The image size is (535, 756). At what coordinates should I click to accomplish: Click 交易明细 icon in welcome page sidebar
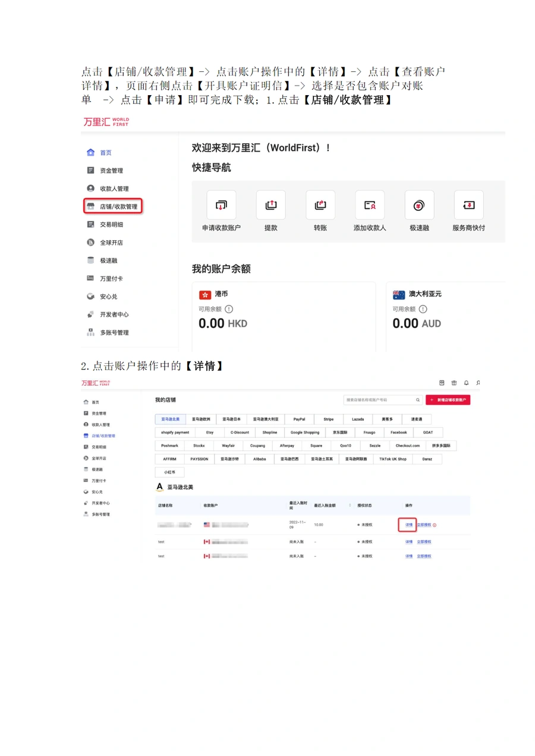[90, 224]
